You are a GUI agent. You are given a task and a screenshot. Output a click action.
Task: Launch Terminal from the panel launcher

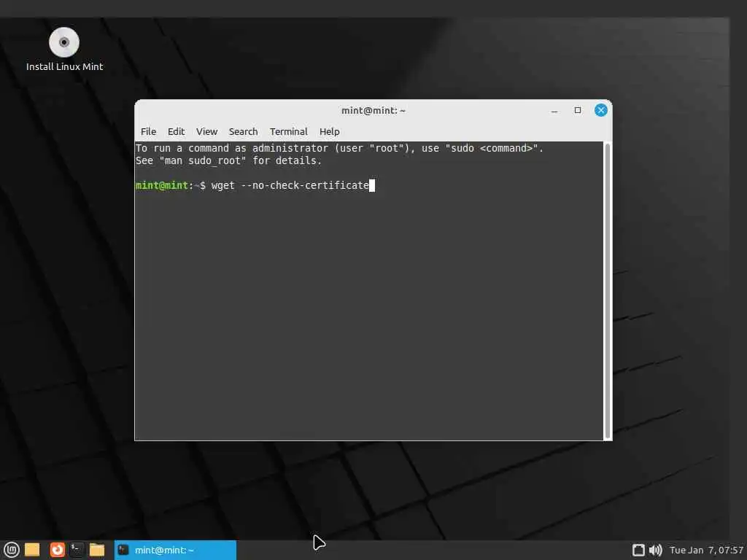point(77,550)
